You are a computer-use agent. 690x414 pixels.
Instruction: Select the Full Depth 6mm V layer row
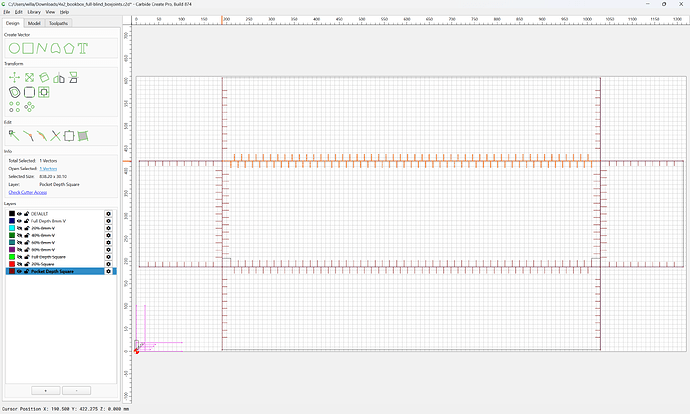coord(61,221)
